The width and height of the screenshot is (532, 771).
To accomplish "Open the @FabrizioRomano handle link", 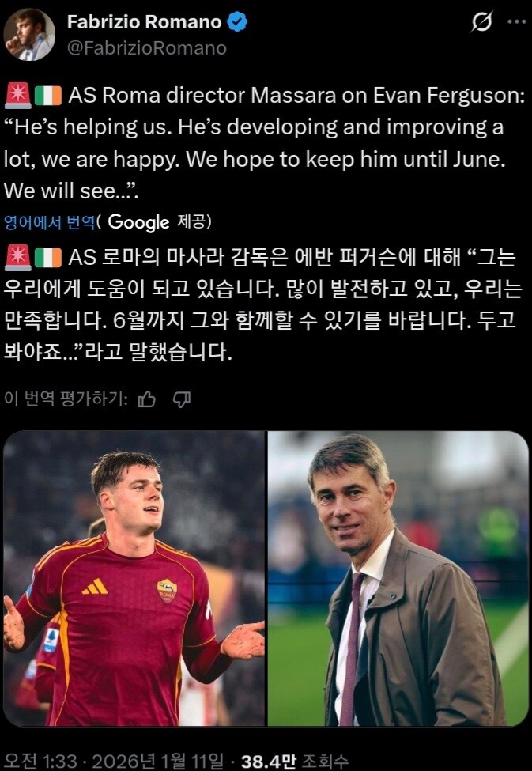I will (146, 48).
